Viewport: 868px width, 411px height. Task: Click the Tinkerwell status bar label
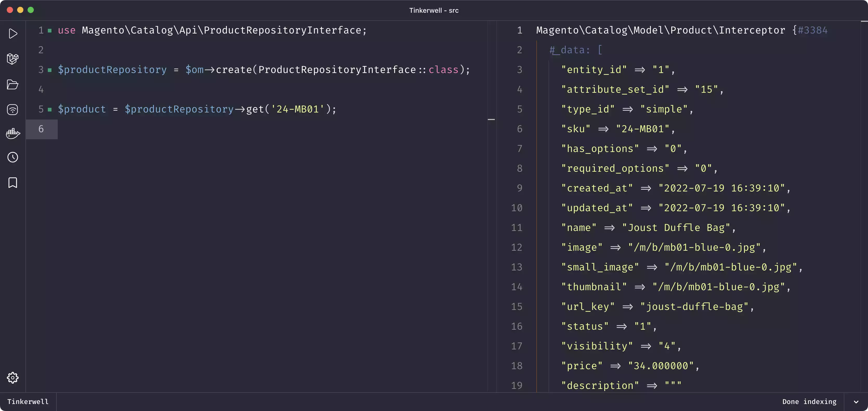pyautogui.click(x=28, y=402)
